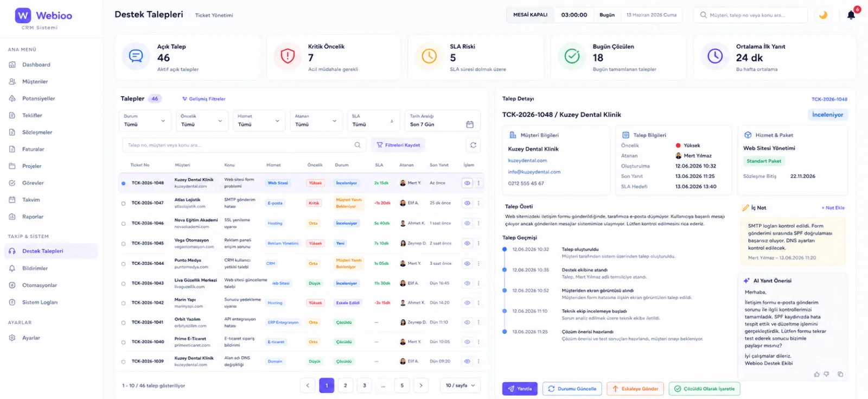Select radio for ticket TCK-2026-1048
This screenshot has height=399, width=868.
point(123,183)
